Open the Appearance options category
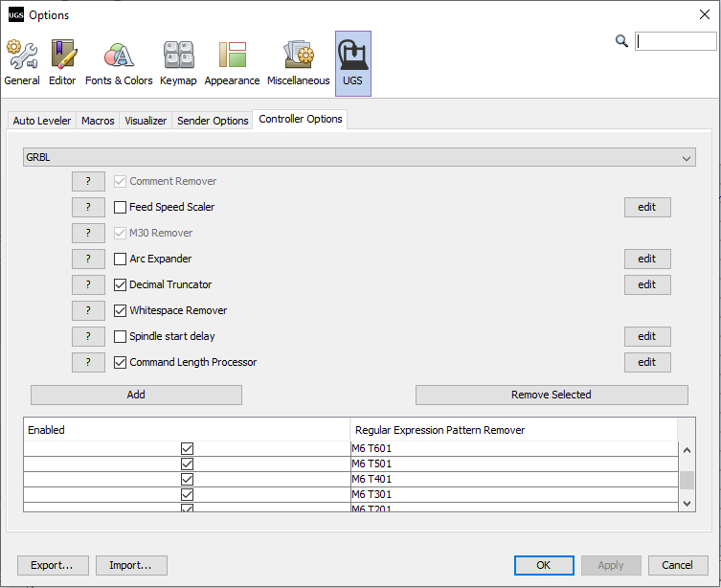The image size is (721, 588). [232, 63]
